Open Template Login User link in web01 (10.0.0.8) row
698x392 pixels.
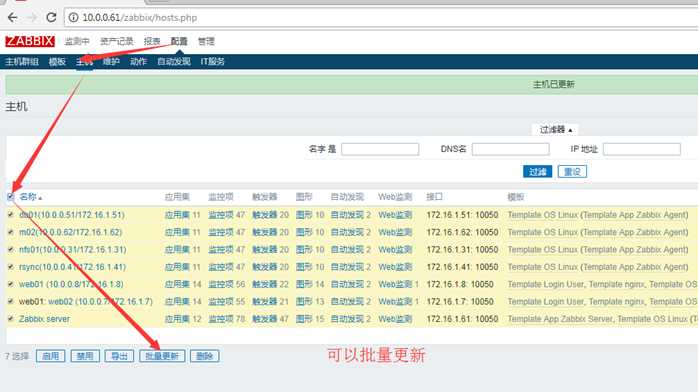[x=545, y=284]
